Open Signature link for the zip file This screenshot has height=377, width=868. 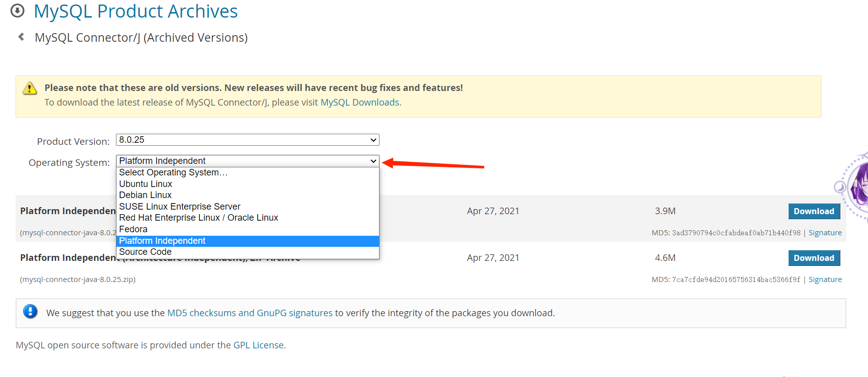pyautogui.click(x=825, y=279)
